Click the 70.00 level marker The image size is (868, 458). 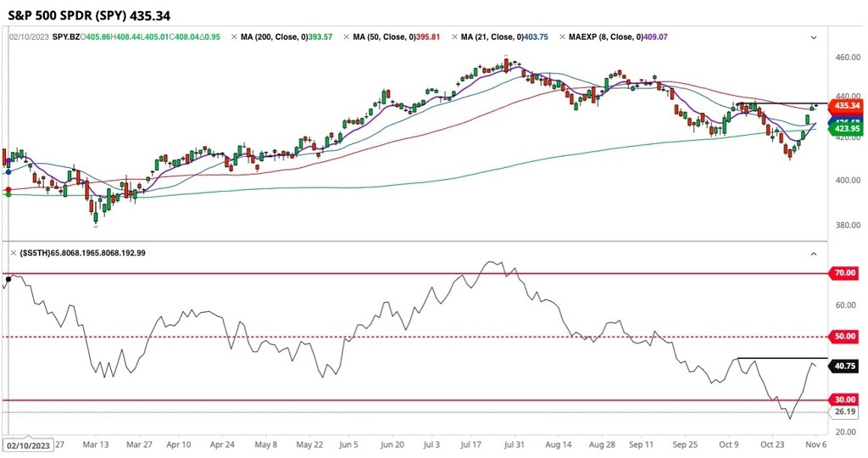click(845, 273)
